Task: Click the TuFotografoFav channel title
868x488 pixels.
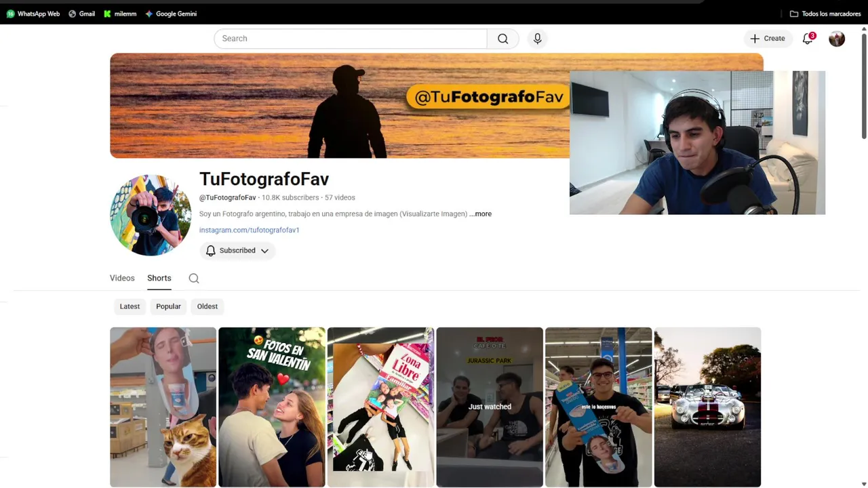Action: pyautogui.click(x=264, y=179)
